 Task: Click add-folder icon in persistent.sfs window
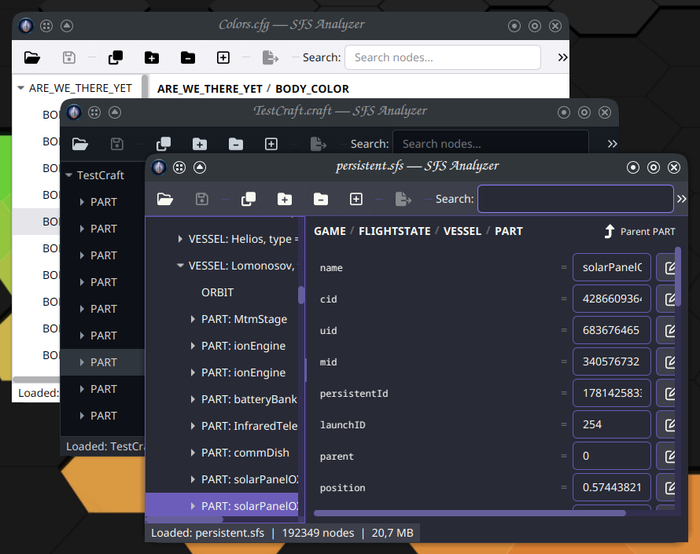(x=284, y=199)
